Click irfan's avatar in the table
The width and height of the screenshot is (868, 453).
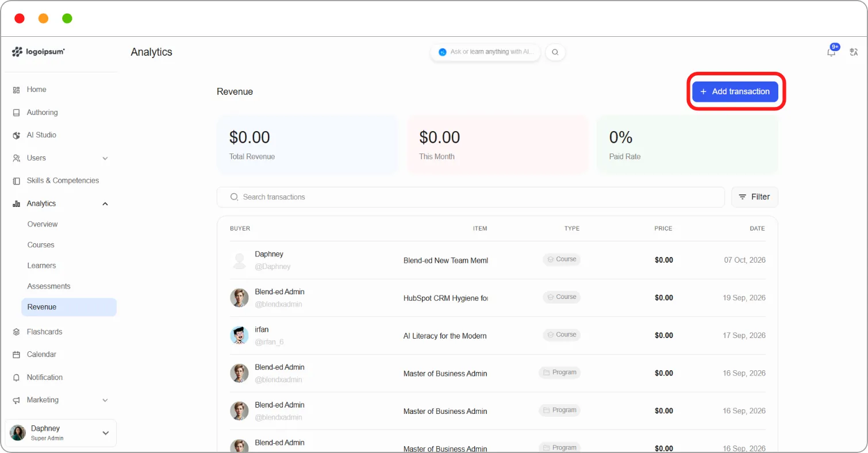(240, 336)
